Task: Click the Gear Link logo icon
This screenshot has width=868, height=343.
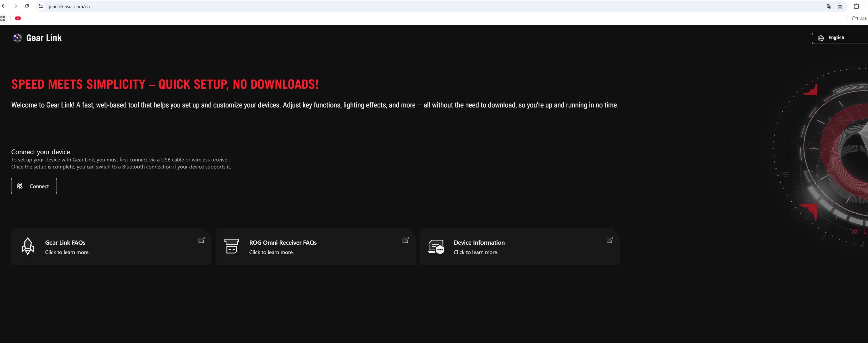Action: pyautogui.click(x=17, y=38)
